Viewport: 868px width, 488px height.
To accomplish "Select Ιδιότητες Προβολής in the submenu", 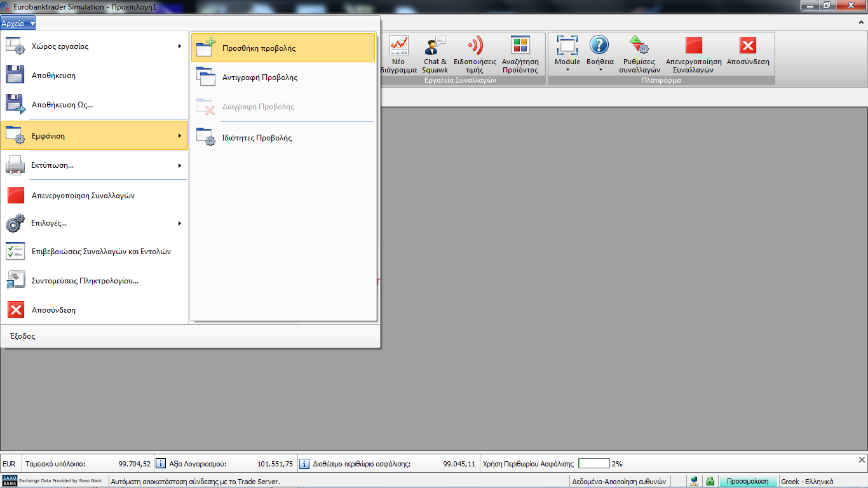I will coord(283,137).
